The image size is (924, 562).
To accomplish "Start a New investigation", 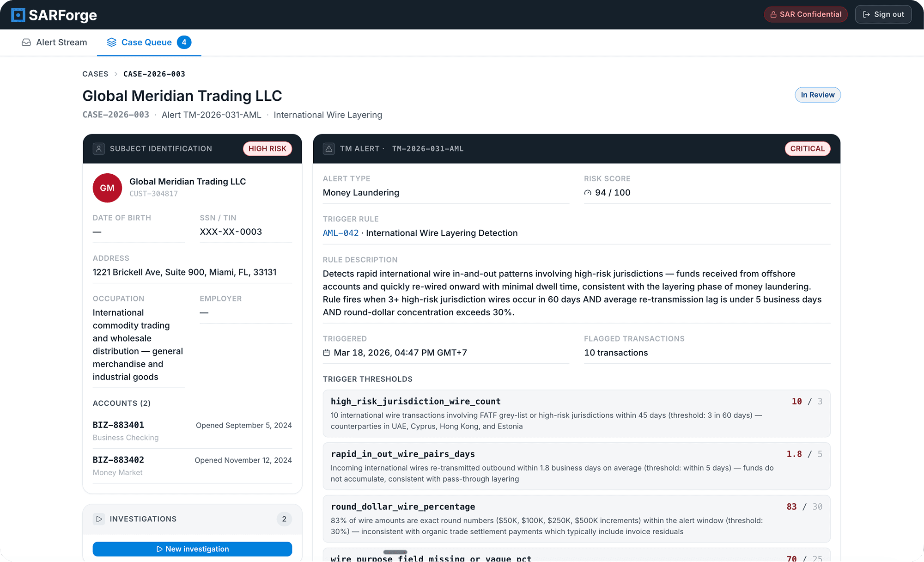I will (x=192, y=549).
